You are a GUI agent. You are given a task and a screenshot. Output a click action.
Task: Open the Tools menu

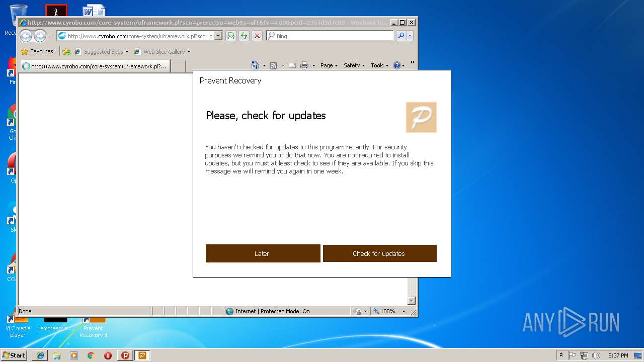coord(380,65)
